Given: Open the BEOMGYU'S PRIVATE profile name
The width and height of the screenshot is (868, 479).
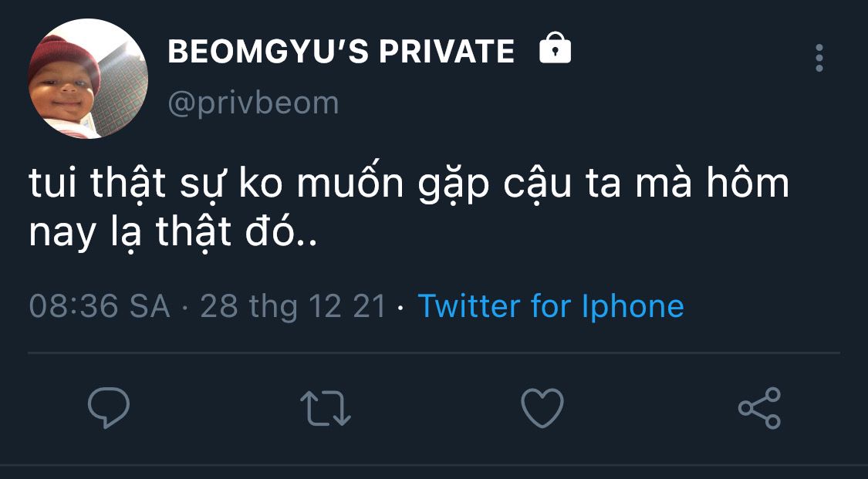Looking at the screenshot, I should [x=341, y=52].
